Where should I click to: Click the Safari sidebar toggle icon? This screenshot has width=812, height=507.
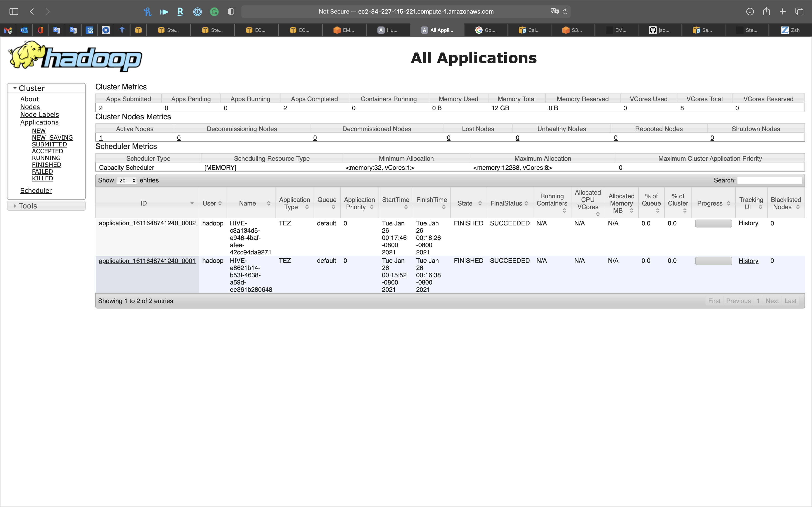pos(14,11)
